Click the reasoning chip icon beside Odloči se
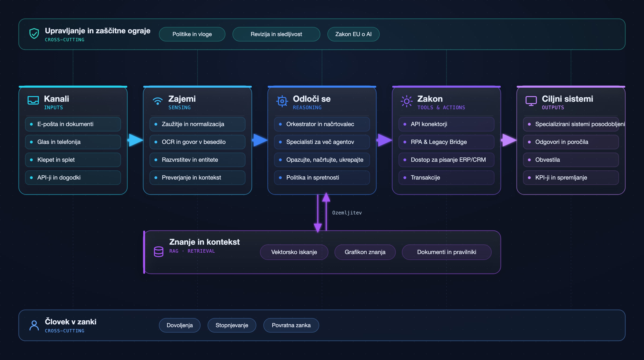 point(282,101)
